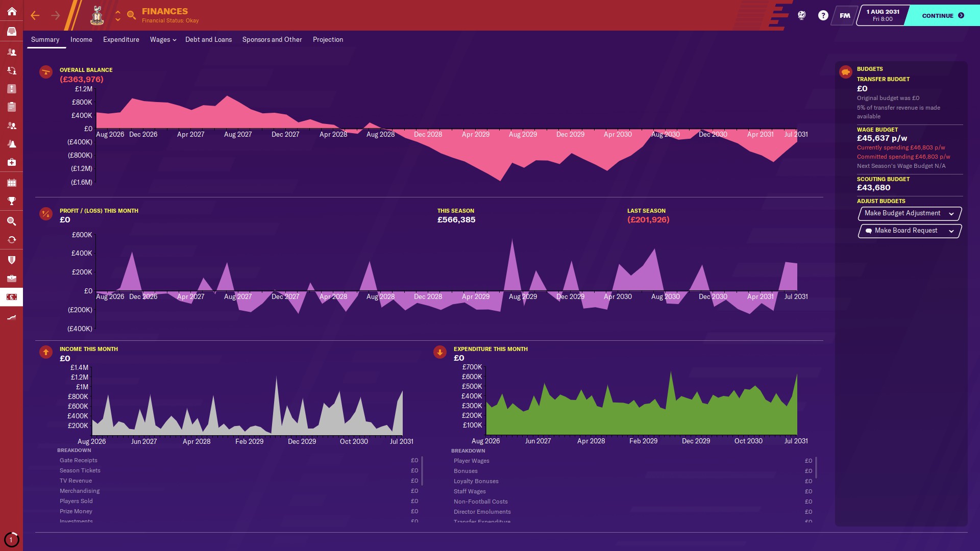The height and width of the screenshot is (551, 980).
Task: Switch to the Debt and Loans tab
Action: 208,40
